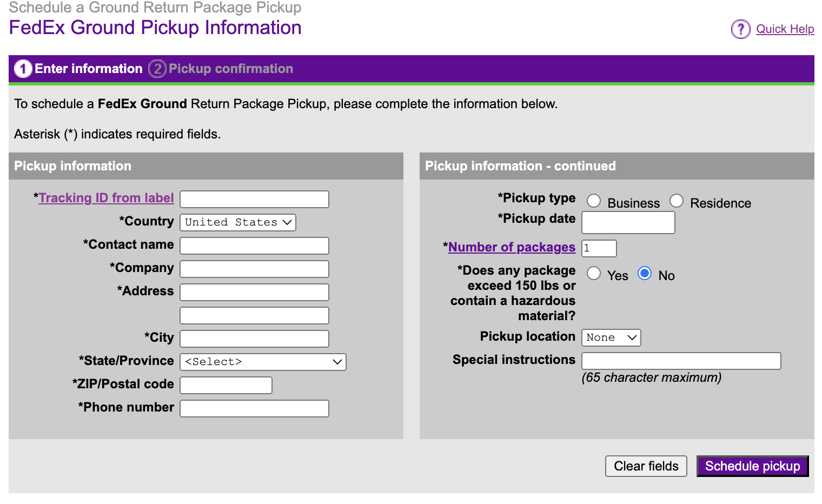Screen dimensions: 822x504
Task: Focus the Contact name field
Action: point(254,246)
